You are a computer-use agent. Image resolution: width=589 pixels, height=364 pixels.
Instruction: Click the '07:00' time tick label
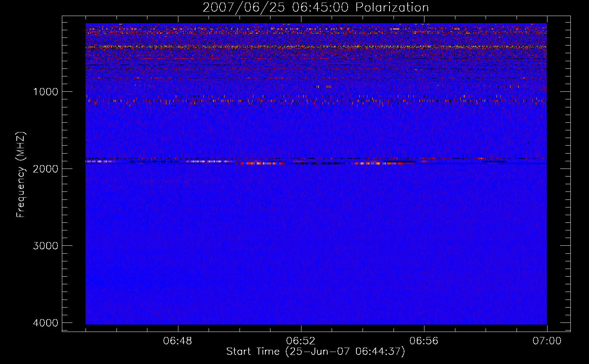(x=547, y=341)
